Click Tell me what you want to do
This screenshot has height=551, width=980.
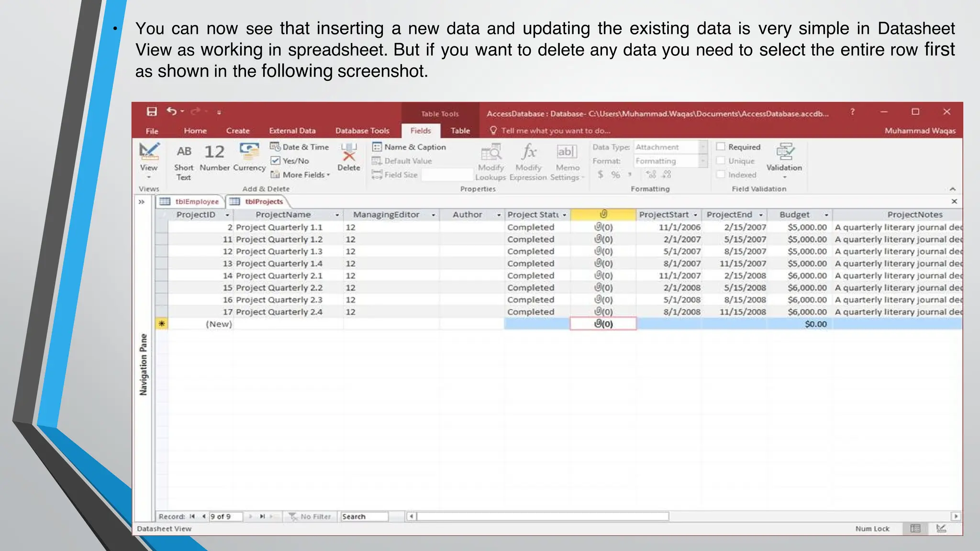point(550,131)
